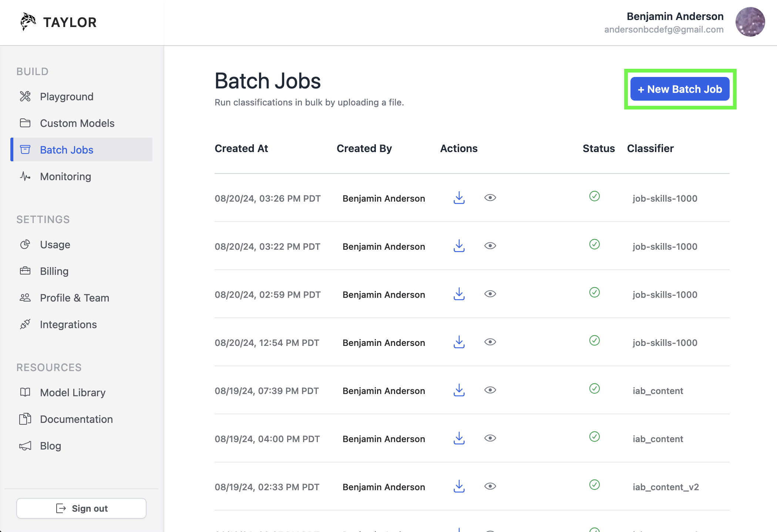
Task: Click the Taylor dolphin logo icon
Action: (28, 22)
